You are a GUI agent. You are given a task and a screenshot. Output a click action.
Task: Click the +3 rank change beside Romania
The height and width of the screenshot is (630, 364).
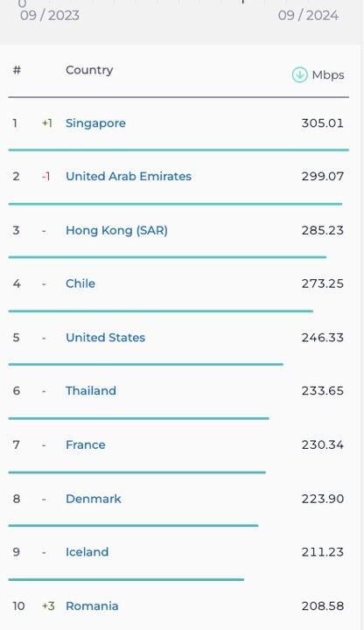(x=48, y=605)
